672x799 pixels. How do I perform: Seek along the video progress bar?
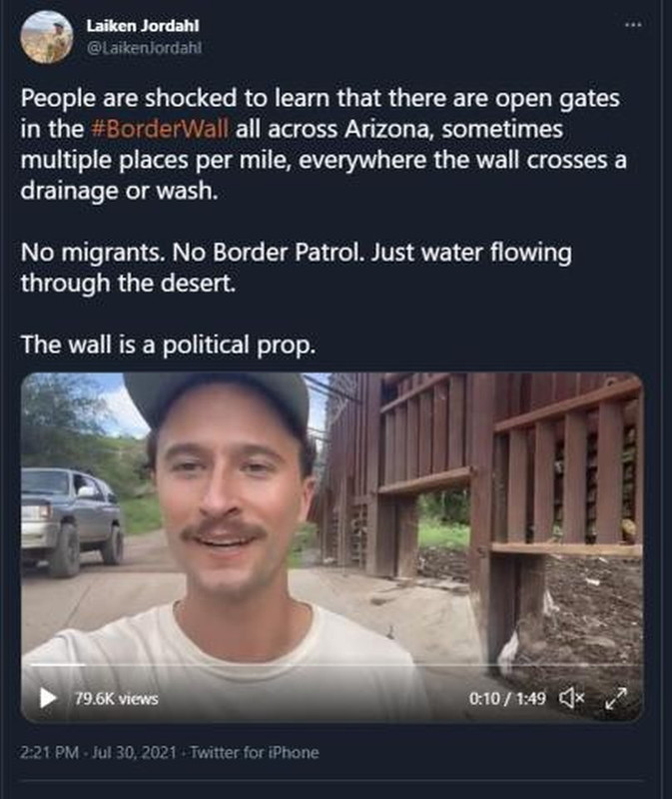click(332, 665)
